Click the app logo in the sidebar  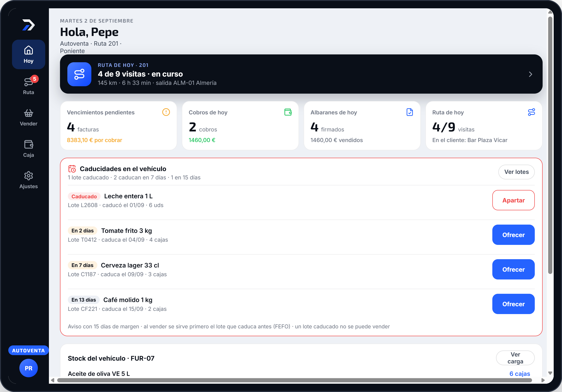click(28, 25)
